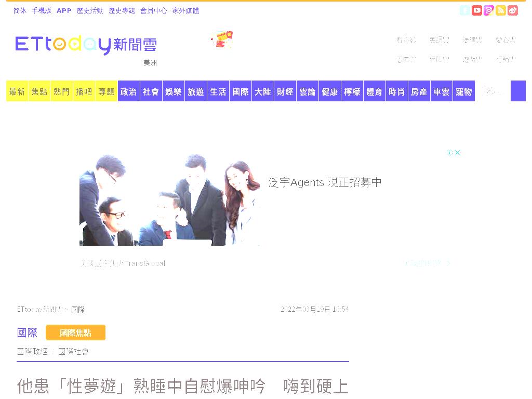Close the ad with the X icon
Image resolution: width=532 pixels, height=399 pixels.
click(x=458, y=152)
